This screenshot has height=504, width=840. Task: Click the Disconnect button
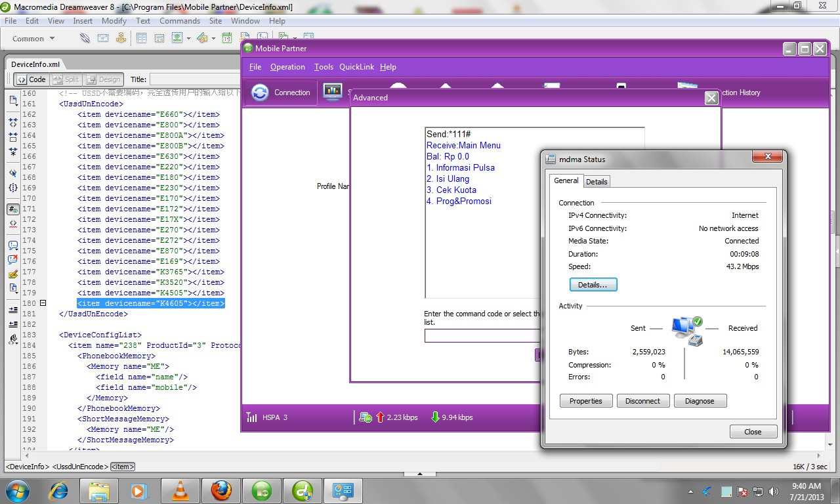point(643,401)
